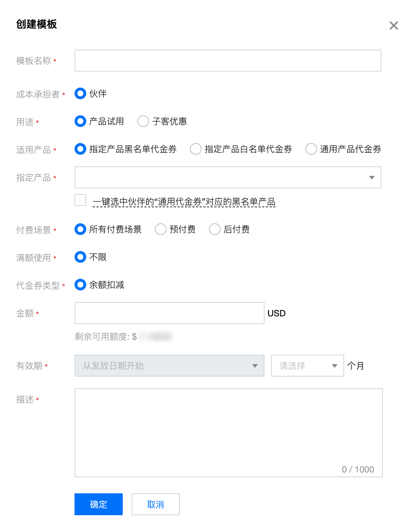Open the 指定产品 dropdown
415x532 pixels.
click(228, 177)
